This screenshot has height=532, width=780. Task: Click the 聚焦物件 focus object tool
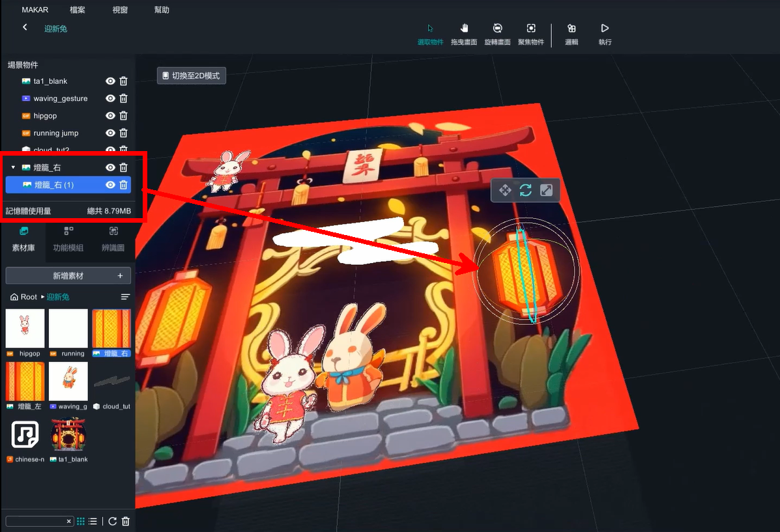[530, 34]
